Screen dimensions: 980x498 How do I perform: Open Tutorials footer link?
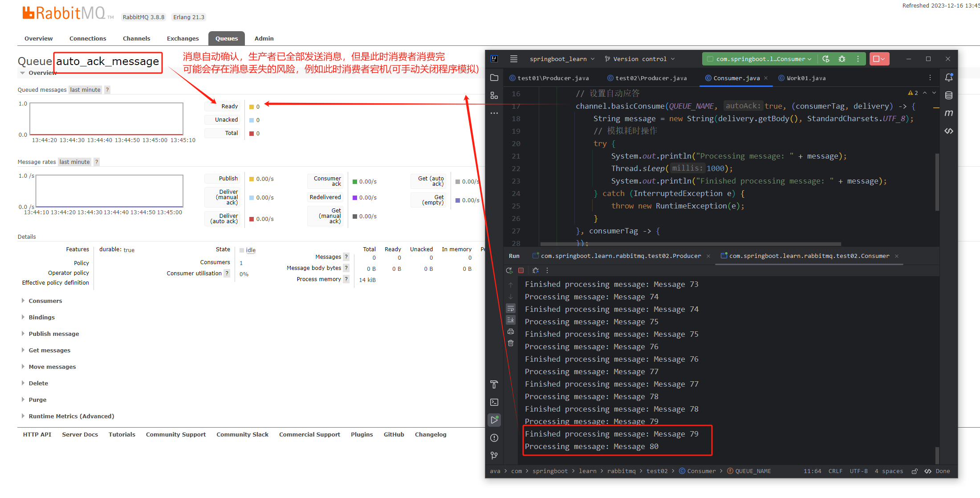click(x=122, y=434)
